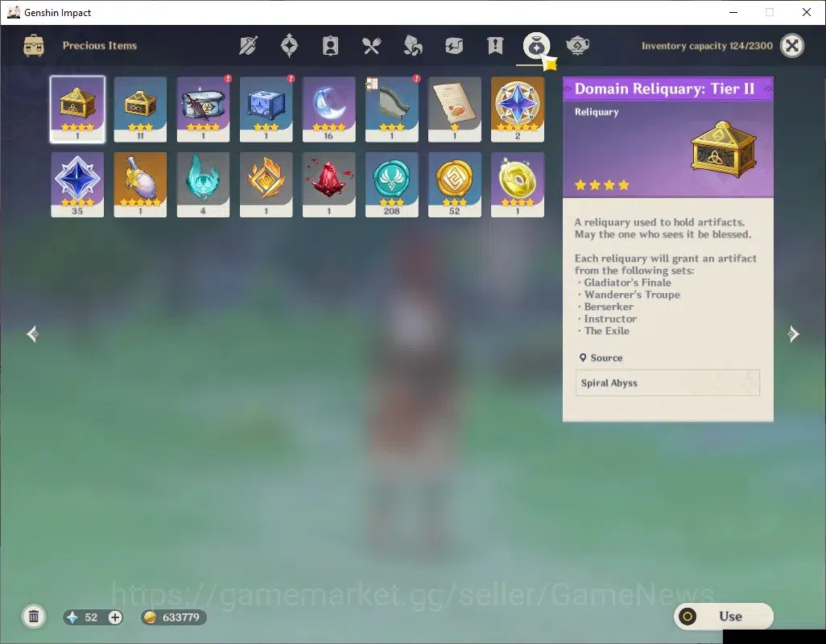Open the Weapons inventory tab
This screenshot has height=644, width=826.
248,46
